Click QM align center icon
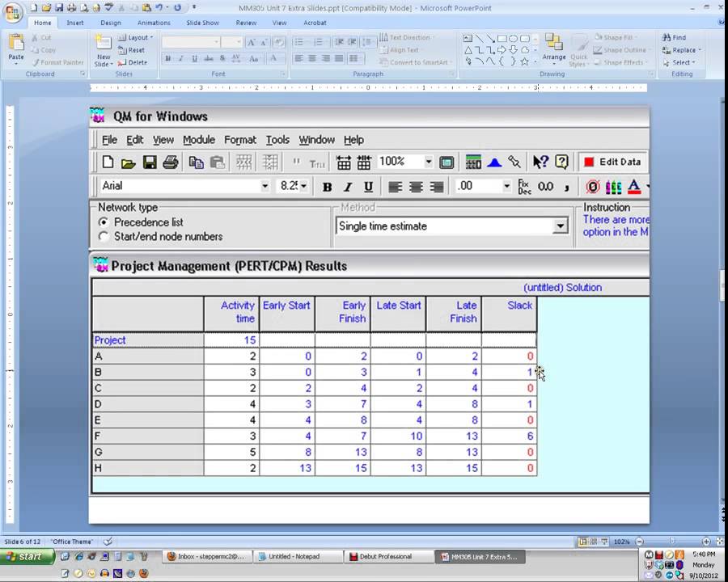Screen dimensions: 728x582 416,187
